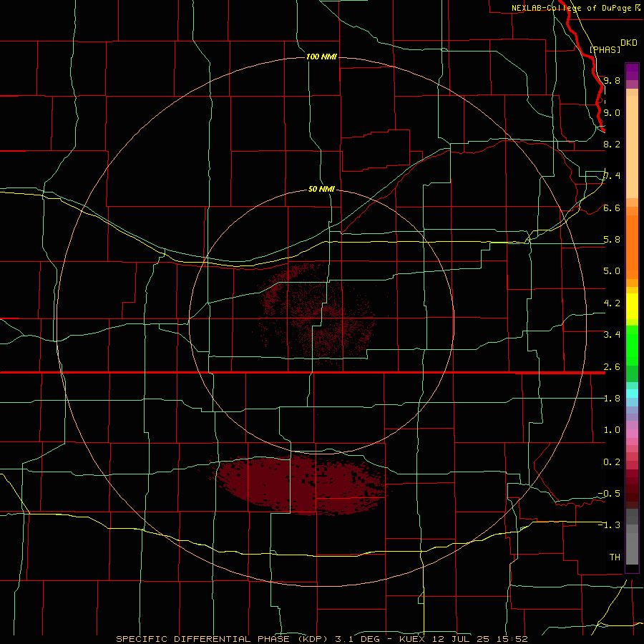Select the purple band atop the color scale
644x644 pixels.
632,72
